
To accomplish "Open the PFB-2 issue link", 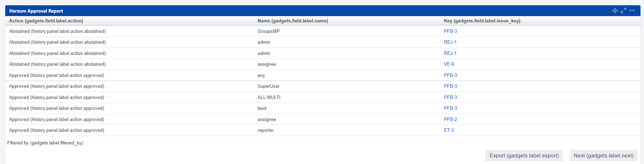I will coord(450,120).
